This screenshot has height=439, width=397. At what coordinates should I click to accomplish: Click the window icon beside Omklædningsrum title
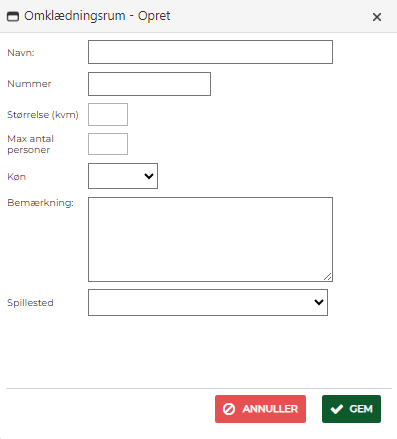click(13, 16)
